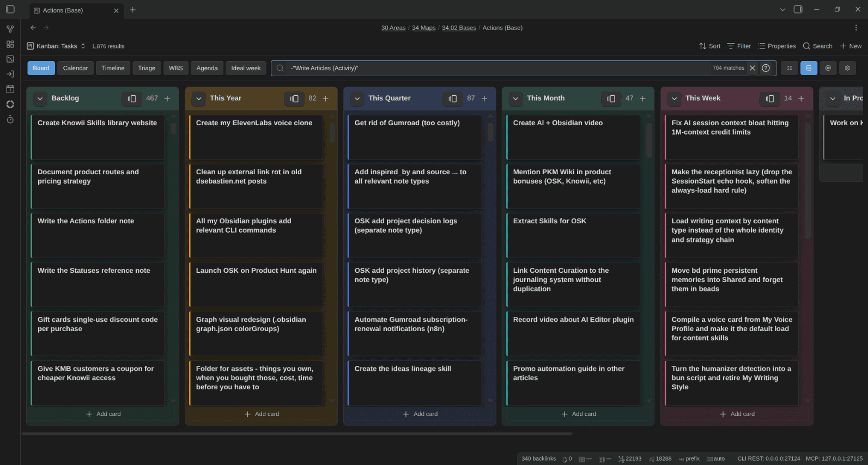868x465 pixels.
Task: Open card 'Extract Skills for OSK'
Action: (573, 235)
